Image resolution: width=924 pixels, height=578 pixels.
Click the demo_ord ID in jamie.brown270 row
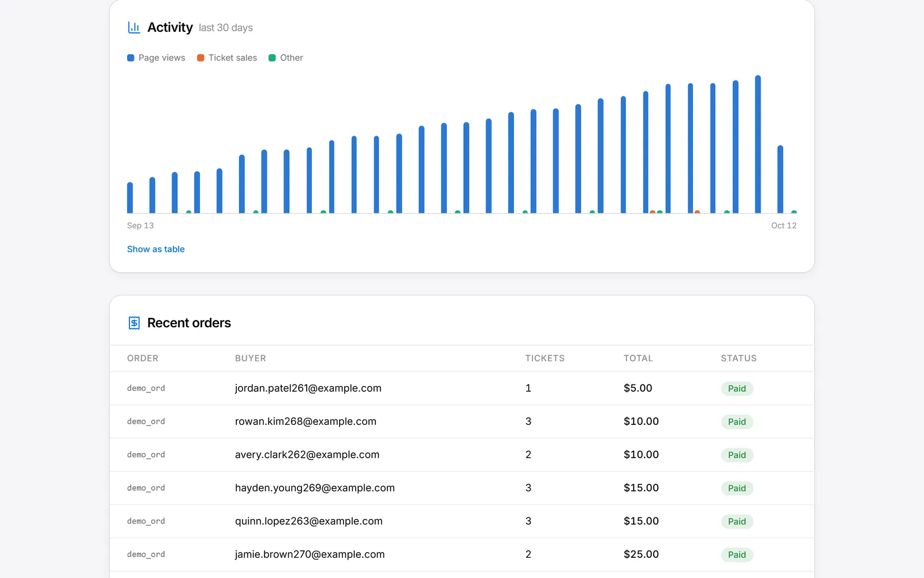pos(146,554)
